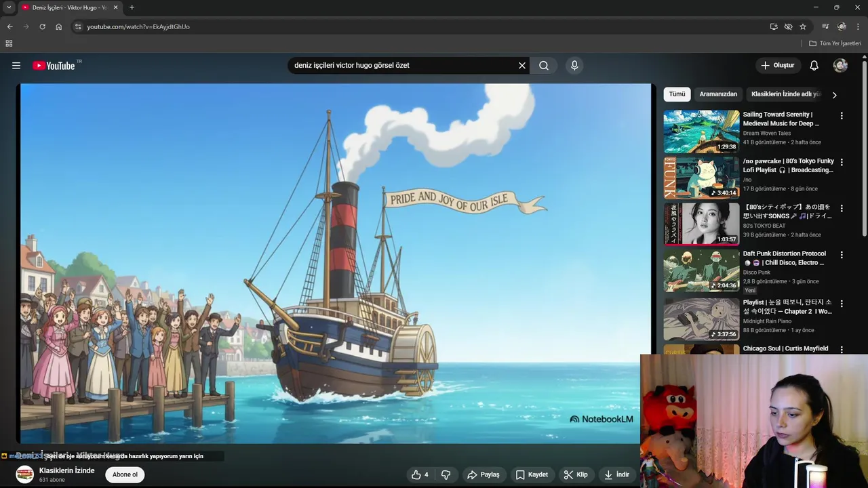Select the Tümü filter chip
Viewport: 868px width, 488px height.
[x=677, y=94]
